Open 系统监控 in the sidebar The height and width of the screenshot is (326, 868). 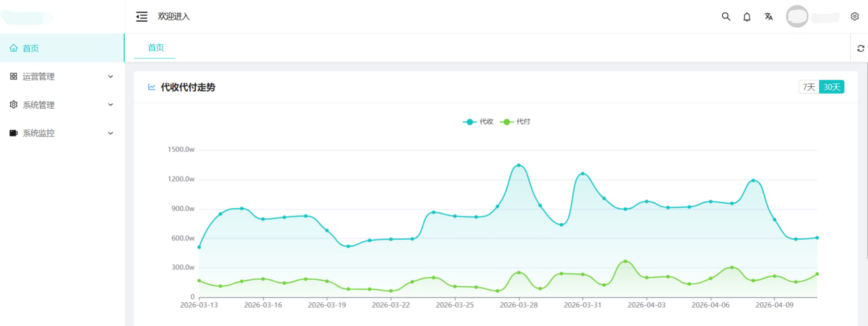[39, 133]
